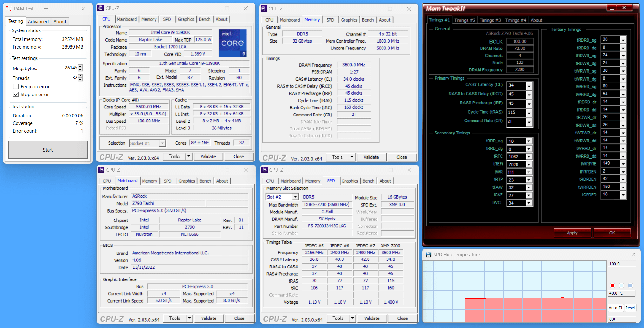Click the SPD Hub Temperature window icon
The image size is (644, 328).
428,254
